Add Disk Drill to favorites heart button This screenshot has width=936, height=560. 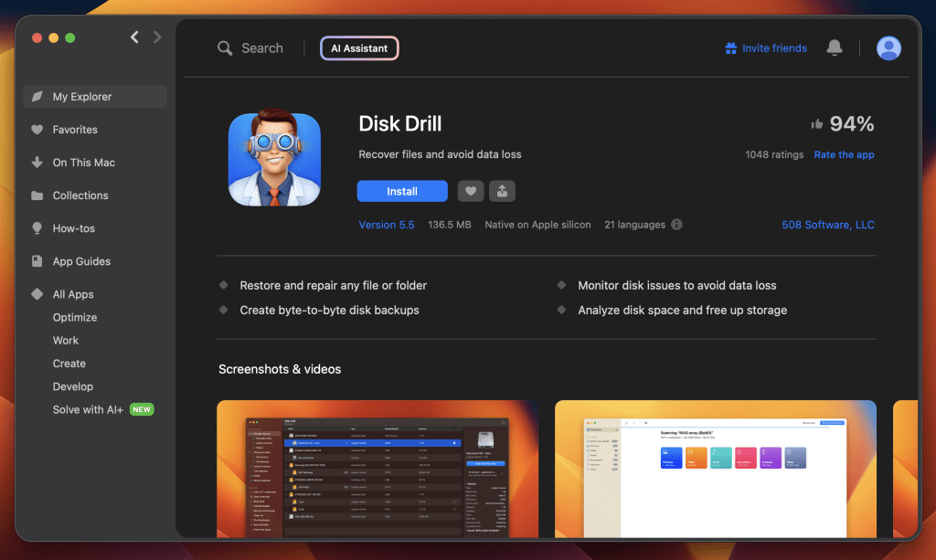click(471, 191)
